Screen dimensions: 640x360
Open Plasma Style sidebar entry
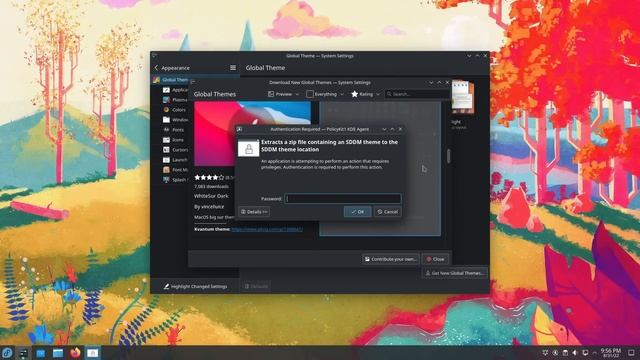click(175, 100)
